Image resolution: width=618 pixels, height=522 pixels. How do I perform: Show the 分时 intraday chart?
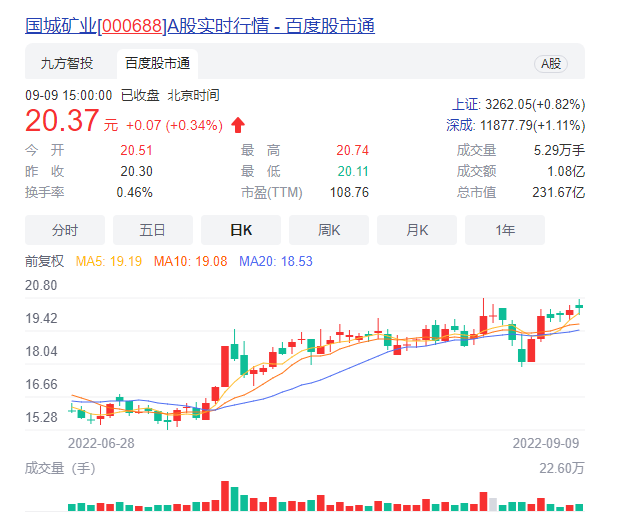65,230
